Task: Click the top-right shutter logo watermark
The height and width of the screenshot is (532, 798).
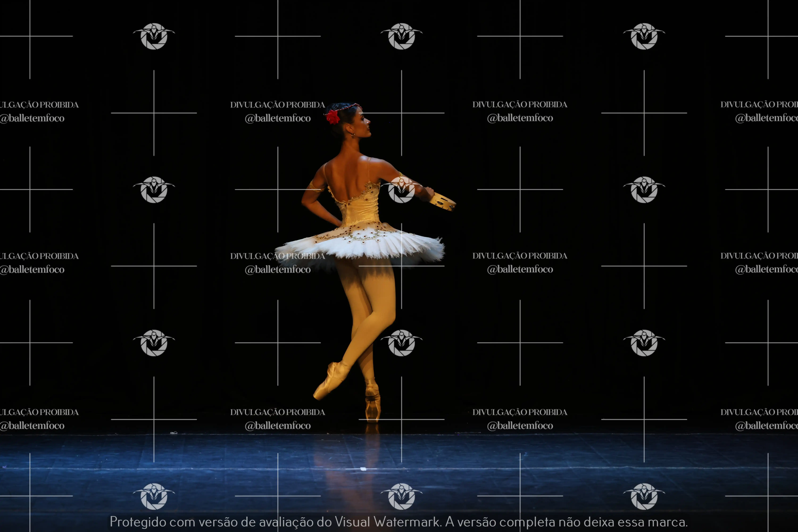Action: pos(644,36)
